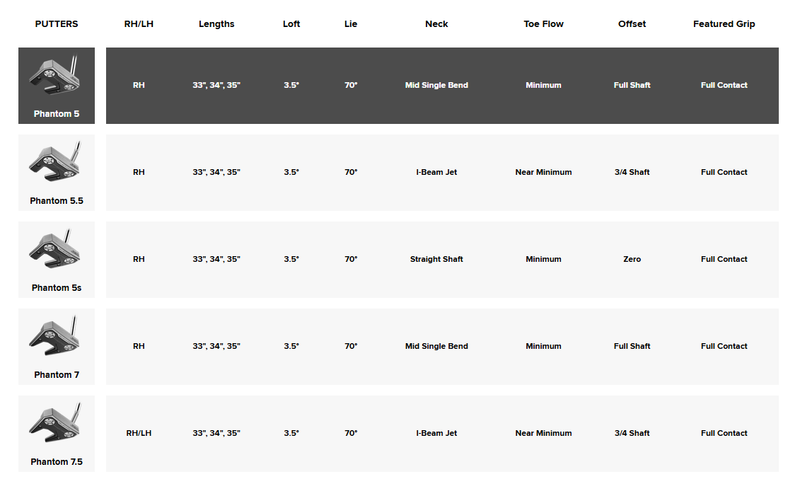Select the Phantom 7 putter picture
The width and height of the screenshot is (800, 477).
coord(55,336)
